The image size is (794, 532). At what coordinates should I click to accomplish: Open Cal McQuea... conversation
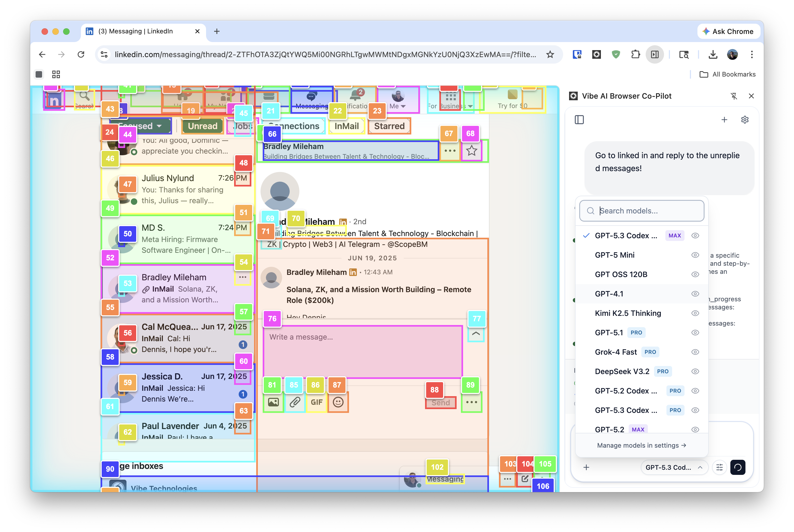(x=178, y=338)
